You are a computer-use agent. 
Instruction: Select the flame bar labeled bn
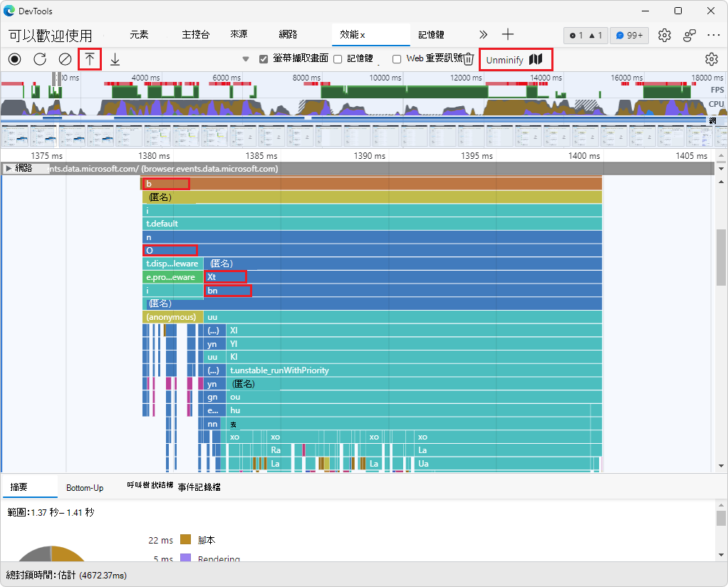click(x=402, y=290)
